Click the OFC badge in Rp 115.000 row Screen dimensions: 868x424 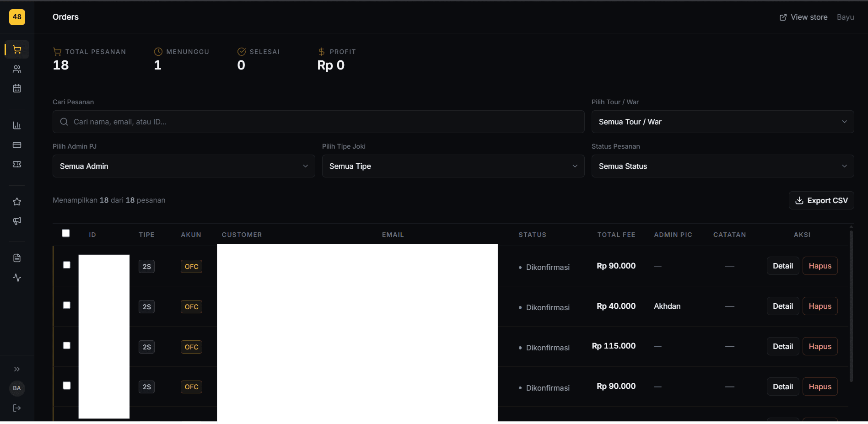191,347
